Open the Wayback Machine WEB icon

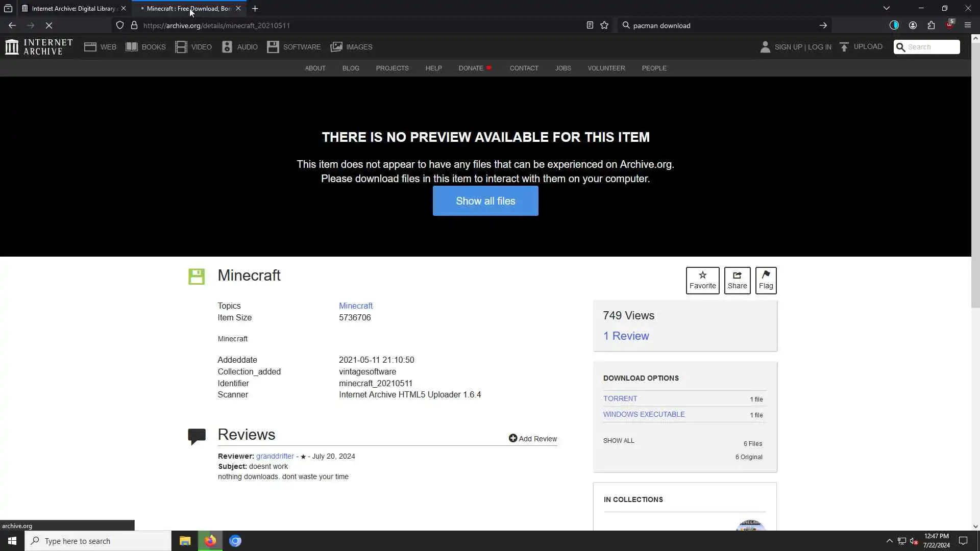point(90,47)
